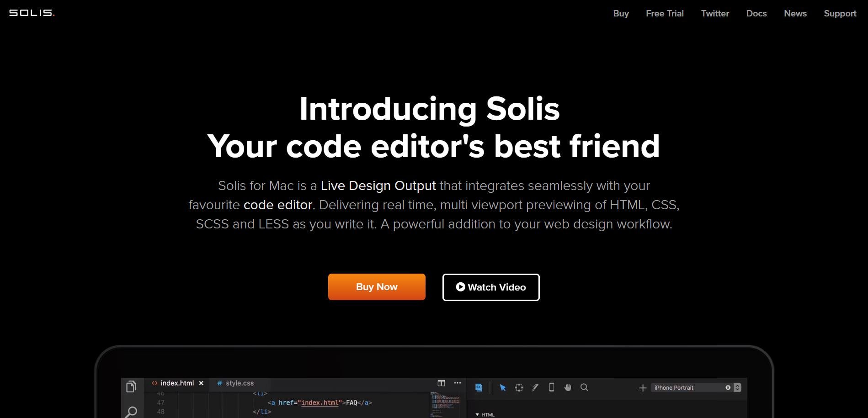Click the play icon in Watch Video

coord(460,287)
